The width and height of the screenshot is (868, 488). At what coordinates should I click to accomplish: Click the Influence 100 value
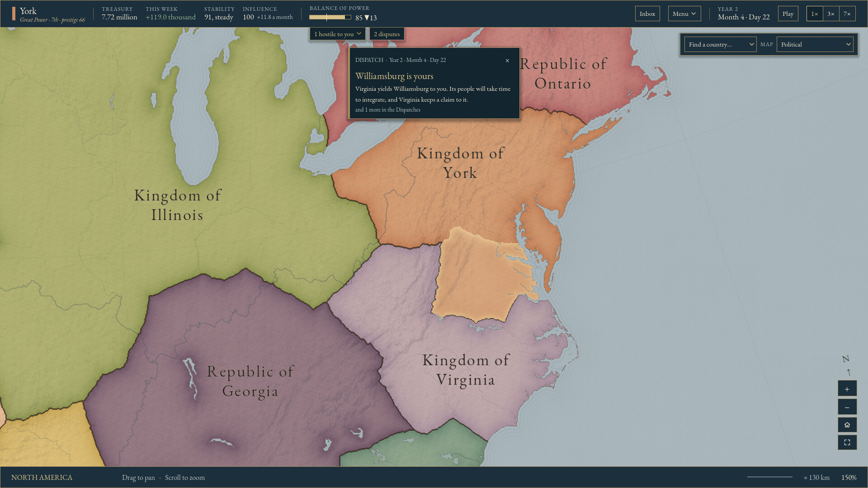coord(248,17)
